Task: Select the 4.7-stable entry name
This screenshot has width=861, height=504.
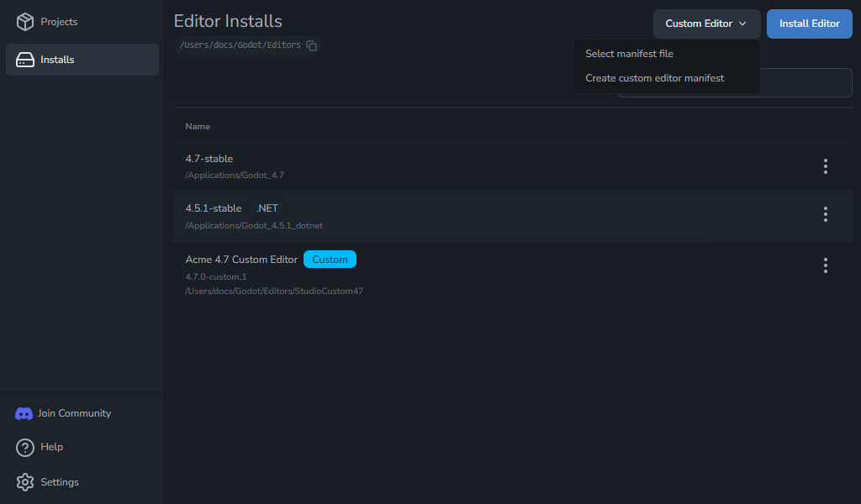Action: tap(209, 159)
